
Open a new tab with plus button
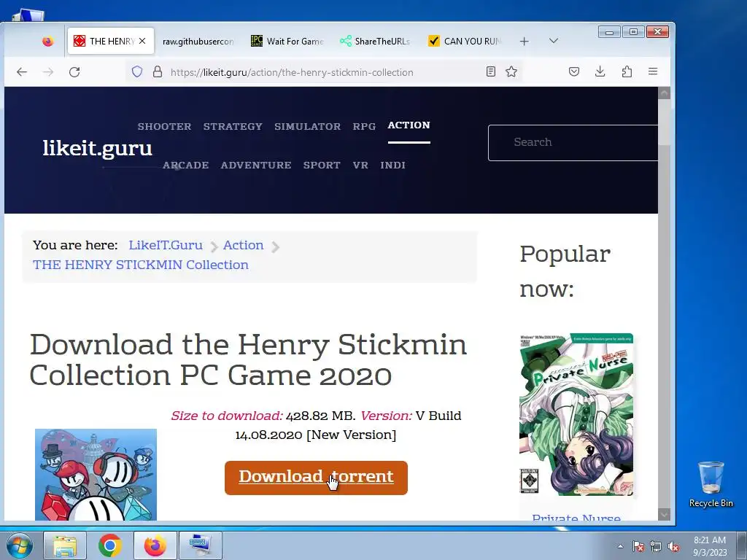click(x=524, y=42)
